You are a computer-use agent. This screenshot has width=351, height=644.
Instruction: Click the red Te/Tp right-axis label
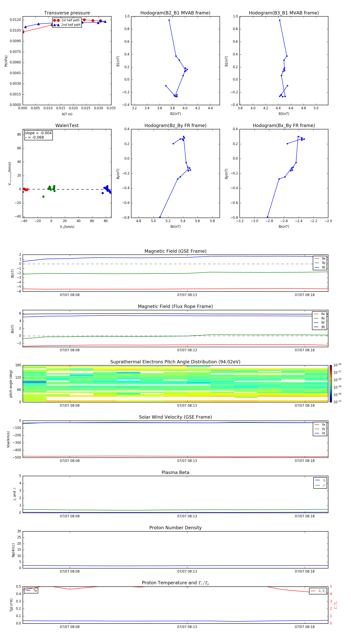pos(336,605)
